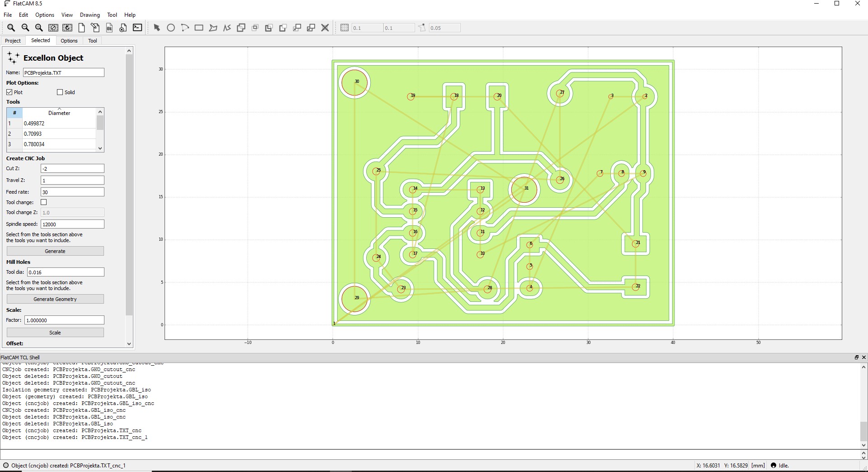
Task: Click the Replot toolbar icon
Action: 67,28
